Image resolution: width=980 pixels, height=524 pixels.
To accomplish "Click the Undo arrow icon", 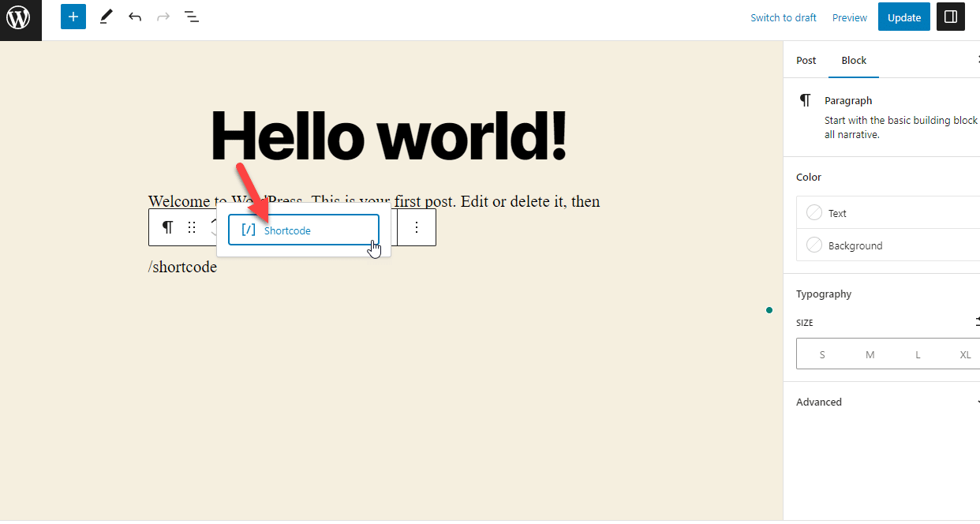I will [134, 16].
